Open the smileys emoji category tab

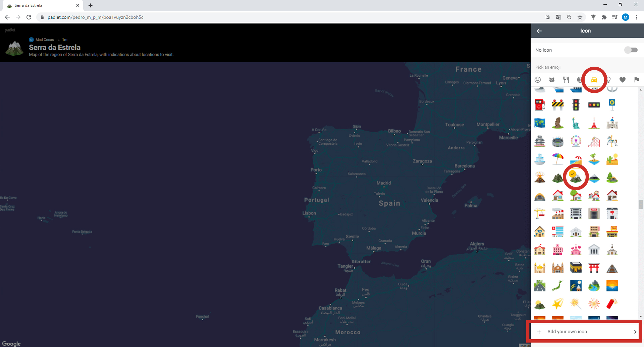[538, 80]
